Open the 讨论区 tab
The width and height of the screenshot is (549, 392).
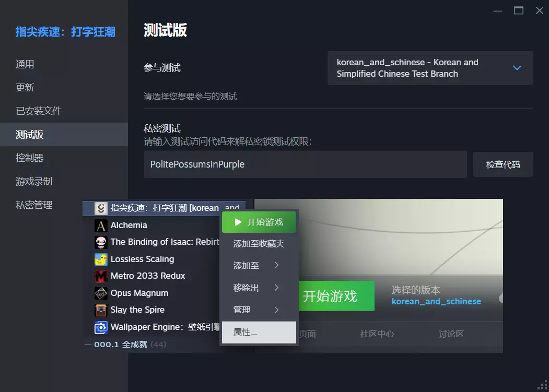(451, 334)
